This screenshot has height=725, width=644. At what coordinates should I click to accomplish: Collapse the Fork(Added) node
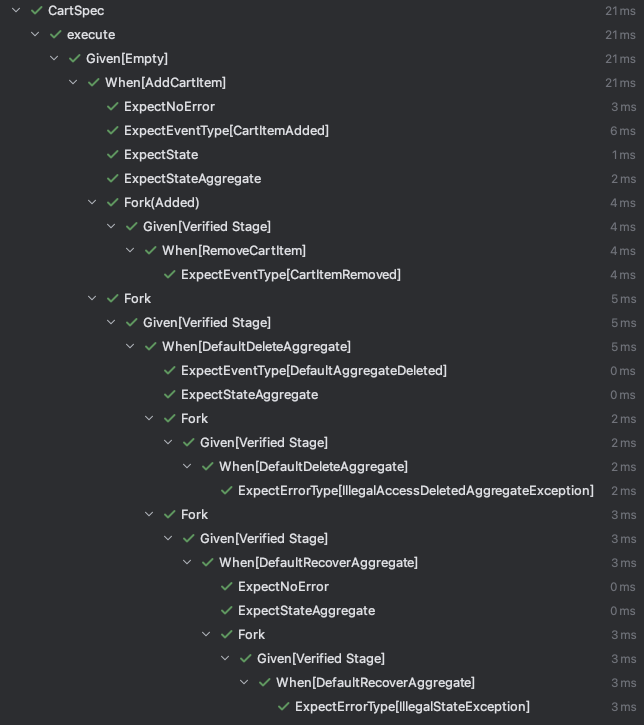pos(92,203)
